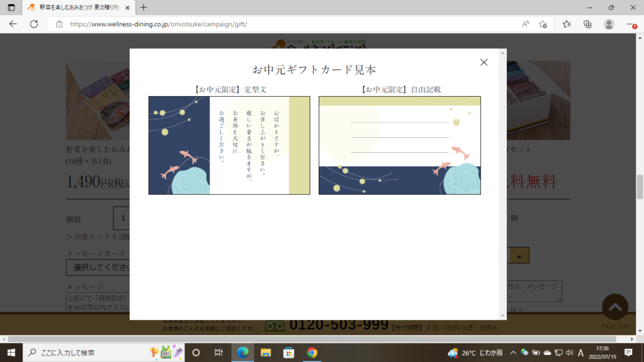Click the お中元ギフトカード見本 heading
The height and width of the screenshot is (362, 644).
[314, 69]
